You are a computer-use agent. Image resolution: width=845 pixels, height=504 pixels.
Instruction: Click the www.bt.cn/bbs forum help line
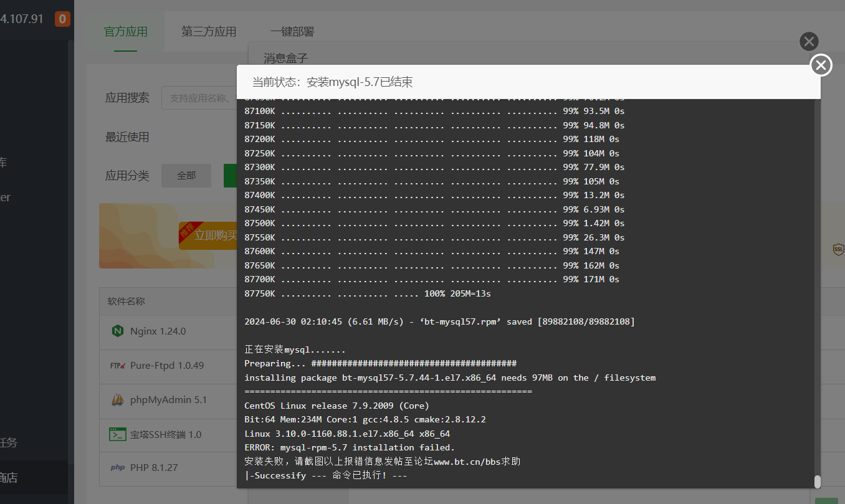click(382, 462)
